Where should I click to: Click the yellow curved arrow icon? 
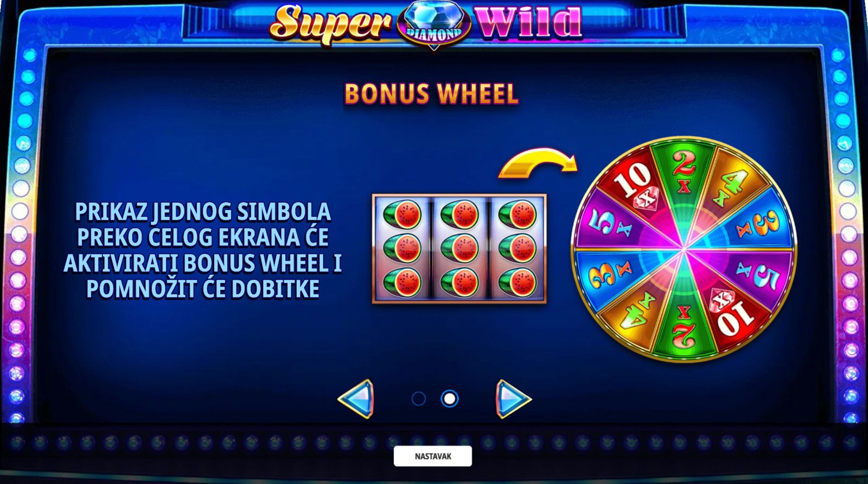538,162
